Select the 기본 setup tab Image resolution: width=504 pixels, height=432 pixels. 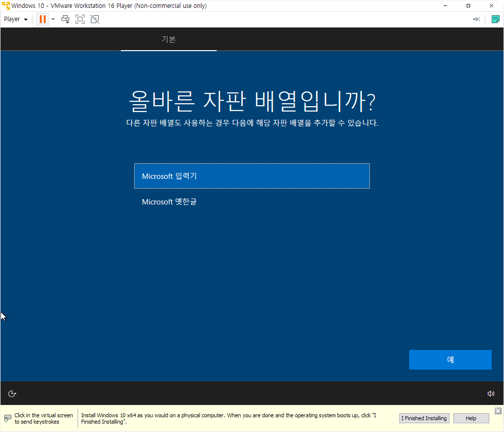[168, 39]
